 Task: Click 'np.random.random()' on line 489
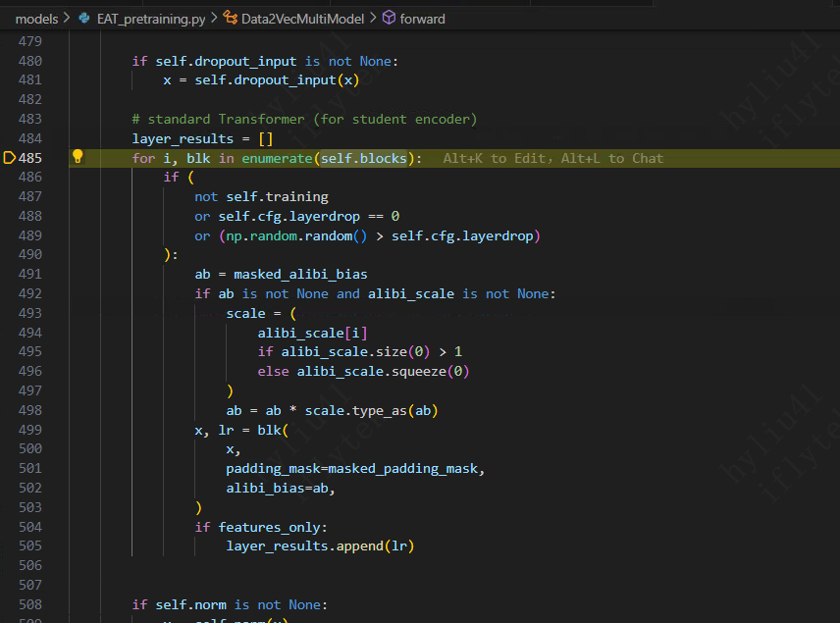click(296, 235)
